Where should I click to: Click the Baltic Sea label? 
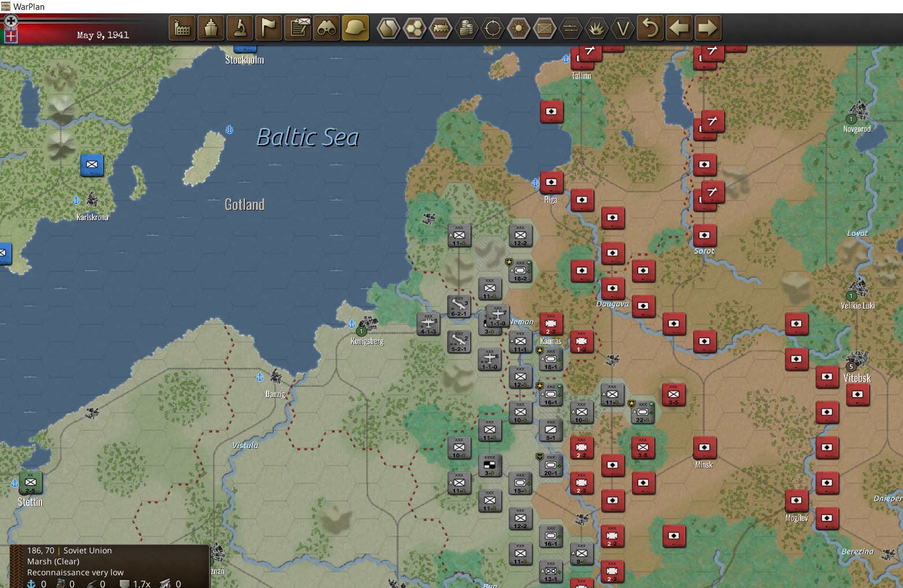pos(308,137)
